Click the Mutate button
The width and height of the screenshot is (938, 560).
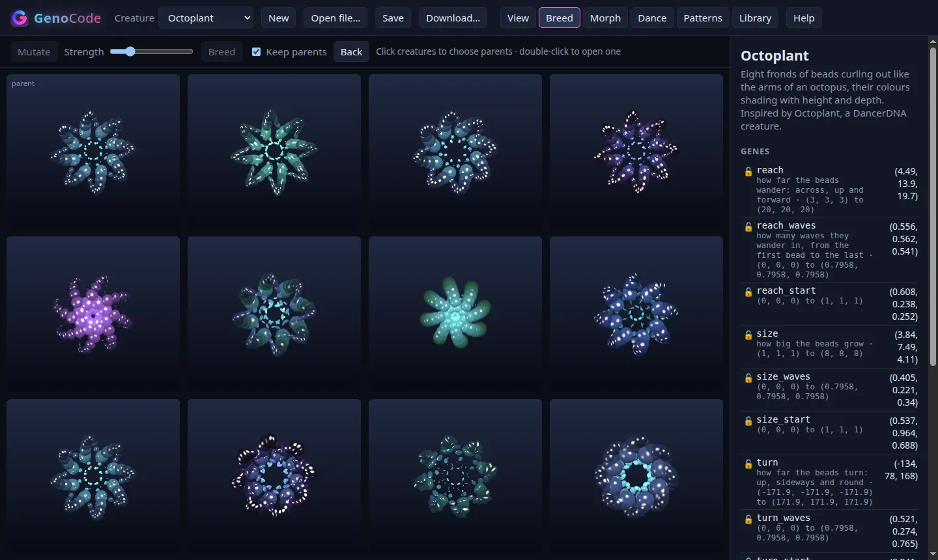coord(34,51)
